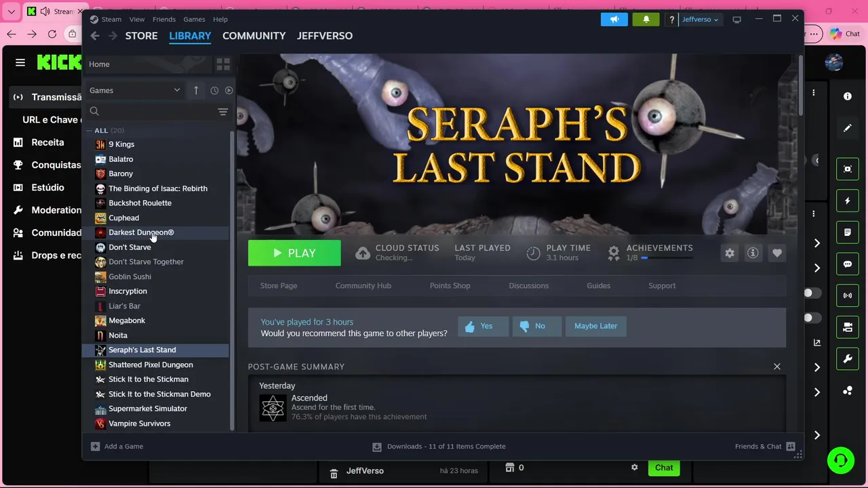Image resolution: width=868 pixels, height=488 pixels.
Task: Open achievements trophy gear icon
Action: pyautogui.click(x=614, y=253)
